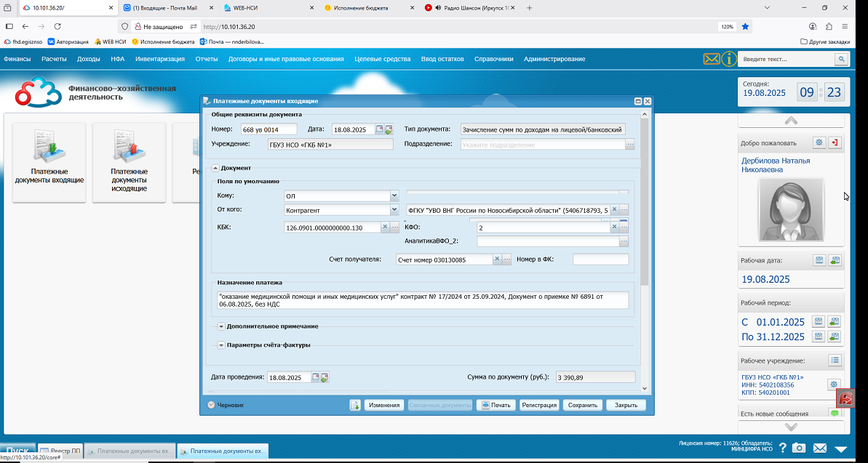868x463 pixels.
Task: Click the camera screenshot icon in the bottom bar
Action: [x=799, y=448]
